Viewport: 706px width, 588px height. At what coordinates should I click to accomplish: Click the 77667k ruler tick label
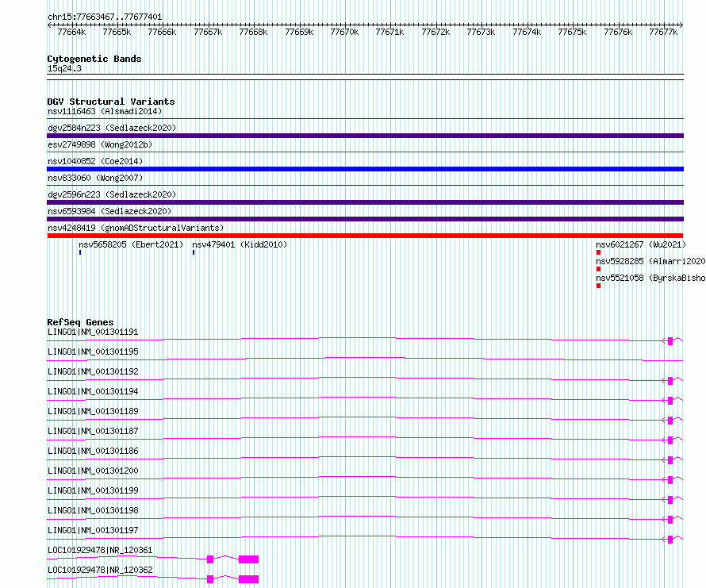pyautogui.click(x=208, y=32)
